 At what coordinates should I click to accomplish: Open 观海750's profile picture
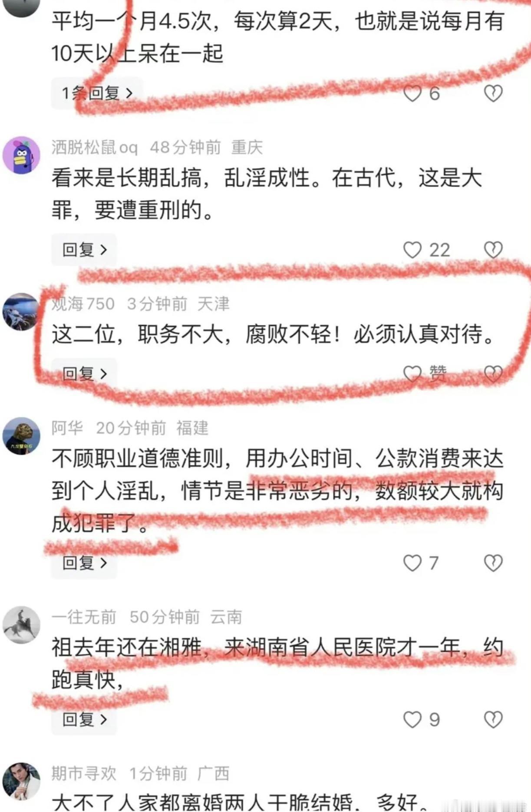tap(21, 312)
